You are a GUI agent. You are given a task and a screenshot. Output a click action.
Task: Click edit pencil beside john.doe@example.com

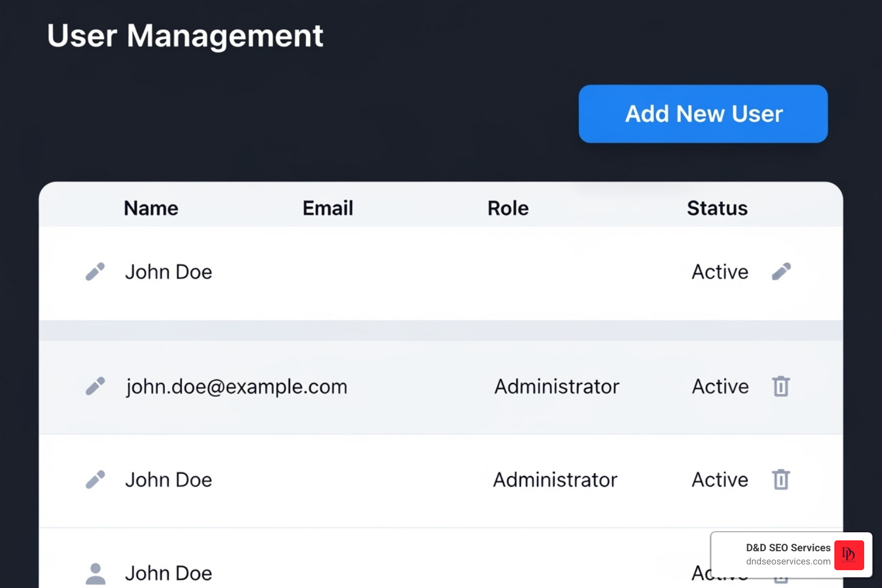[x=95, y=386]
